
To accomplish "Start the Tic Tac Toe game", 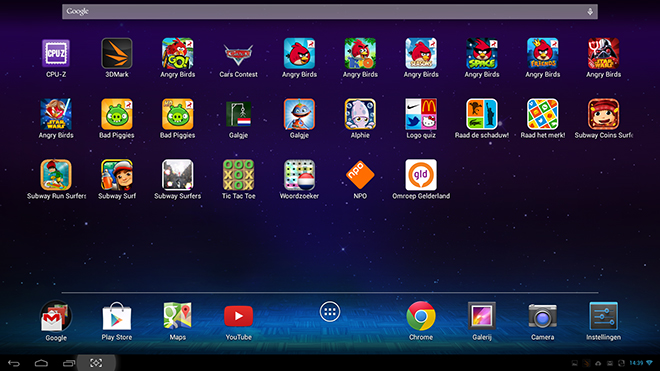I will [238, 175].
